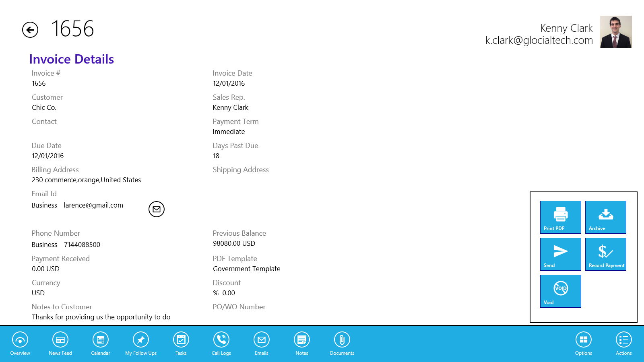Click the Invoice Details heading

coord(72,59)
